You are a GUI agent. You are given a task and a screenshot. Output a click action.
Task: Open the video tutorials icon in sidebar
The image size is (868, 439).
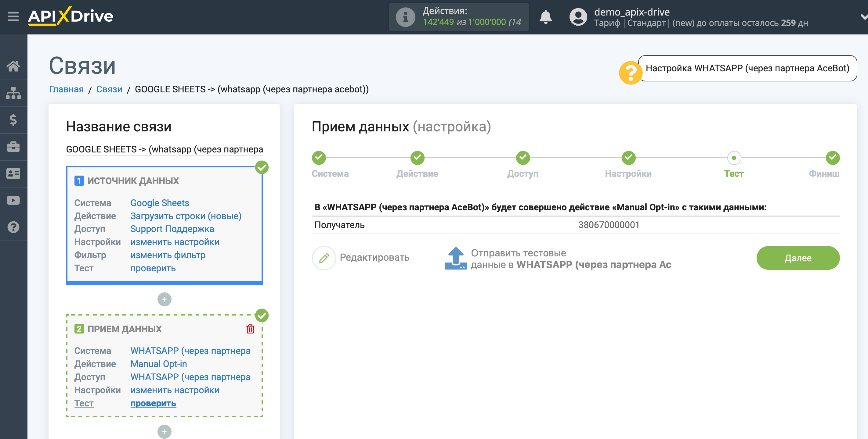pos(13,200)
